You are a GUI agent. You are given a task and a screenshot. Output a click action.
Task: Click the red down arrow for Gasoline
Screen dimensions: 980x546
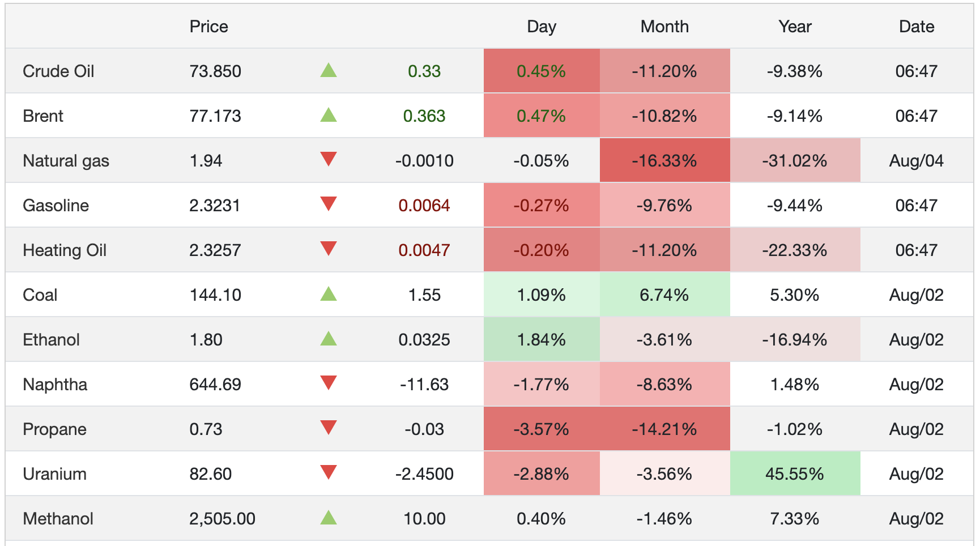pos(329,204)
